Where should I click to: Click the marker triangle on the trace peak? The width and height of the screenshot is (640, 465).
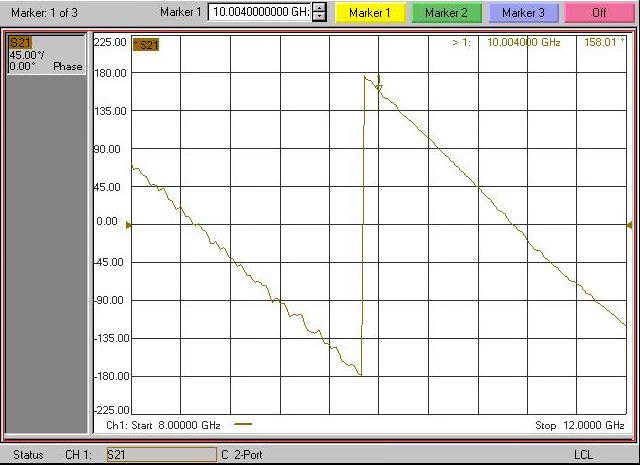point(379,87)
